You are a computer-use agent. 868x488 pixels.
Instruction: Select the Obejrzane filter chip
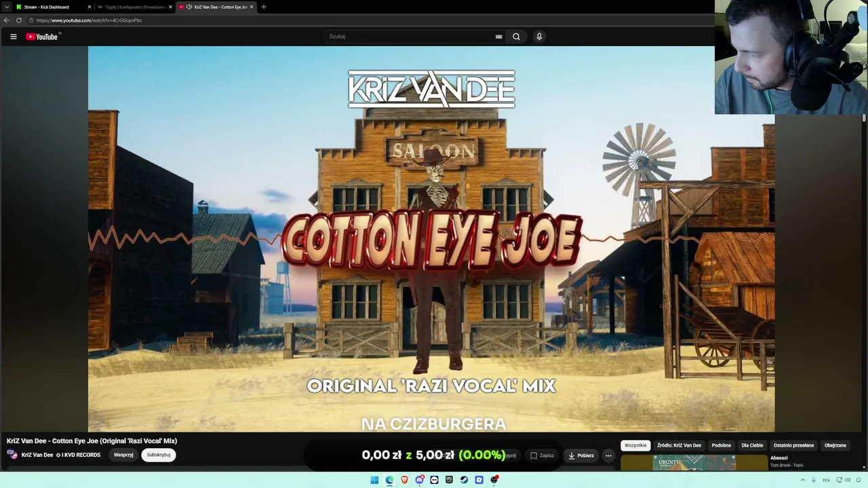(x=835, y=445)
